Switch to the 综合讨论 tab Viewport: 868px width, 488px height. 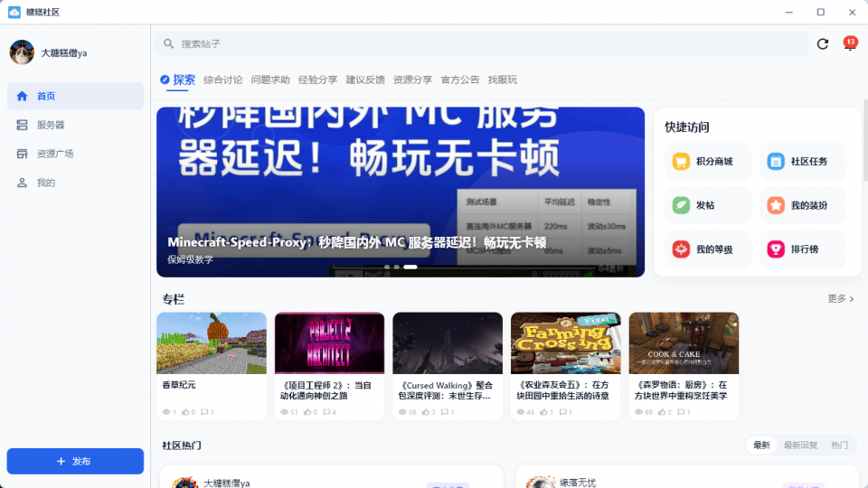tap(222, 80)
